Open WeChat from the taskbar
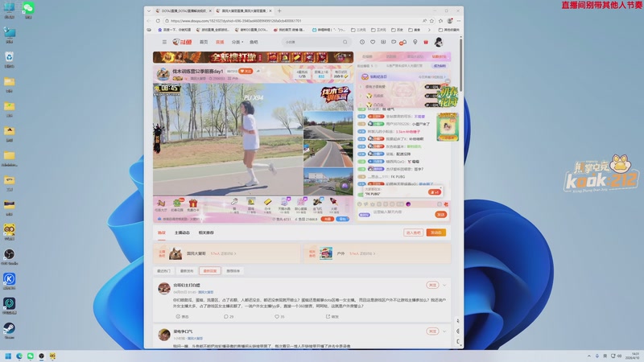Viewport: 644px width, 362px height. [31, 356]
